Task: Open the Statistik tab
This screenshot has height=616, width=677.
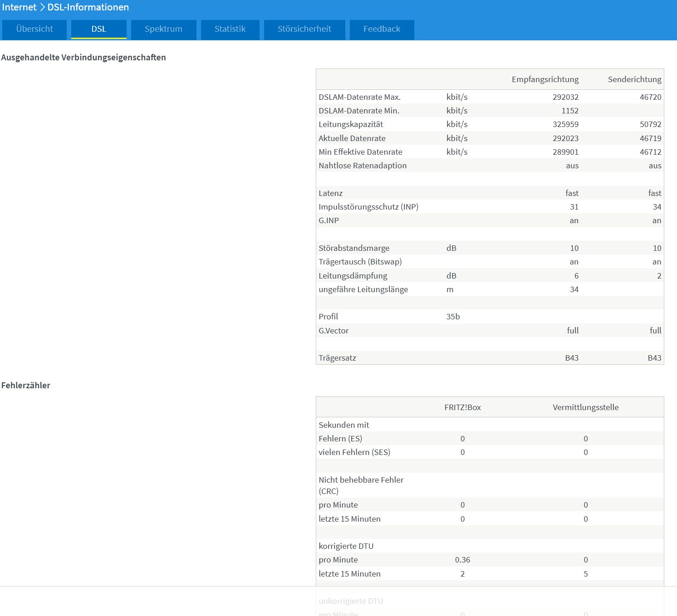Action: (230, 29)
